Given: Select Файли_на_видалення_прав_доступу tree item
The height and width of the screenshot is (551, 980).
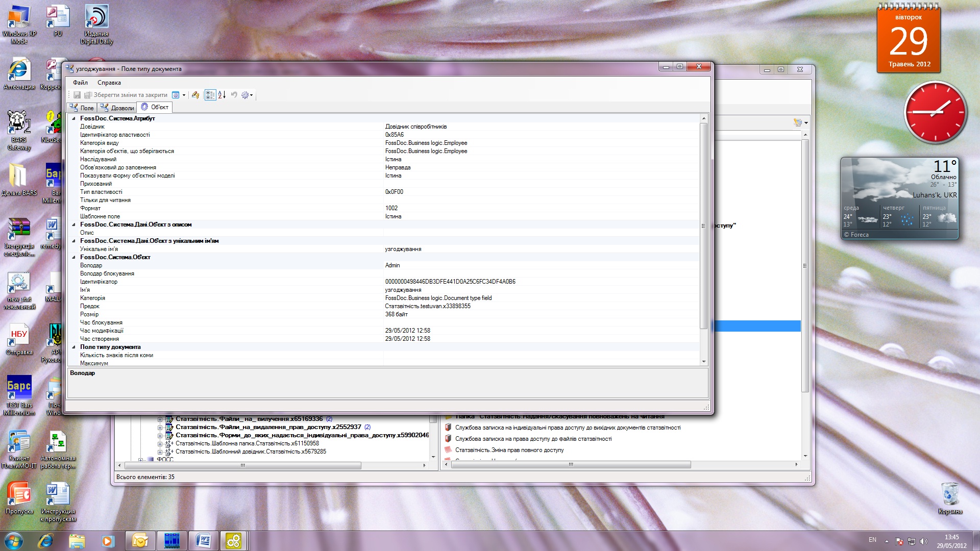Looking at the screenshot, I should click(268, 427).
